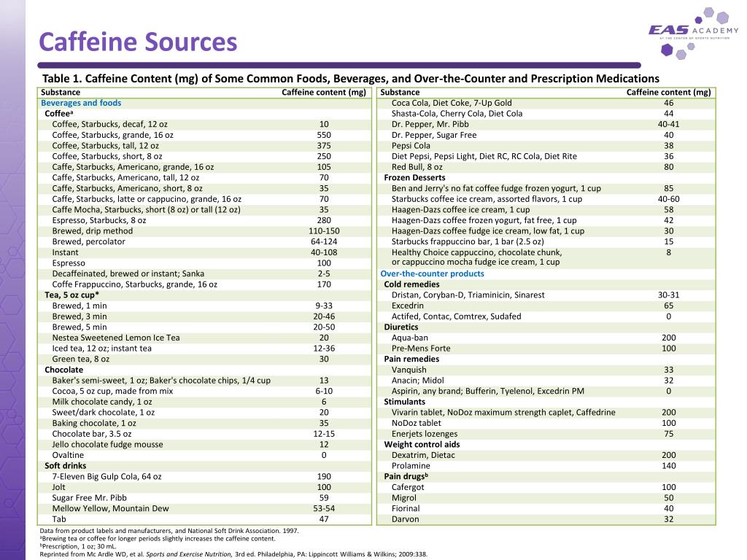
Task: Click the EAS wordmark text
Action: [x=668, y=29]
